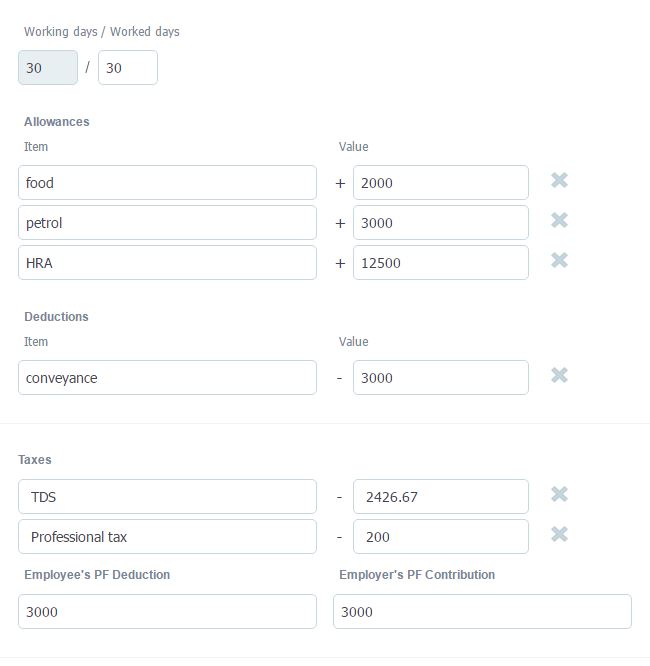Click the Professional tax name field
Screen dimensions: 650x666
tap(167, 537)
